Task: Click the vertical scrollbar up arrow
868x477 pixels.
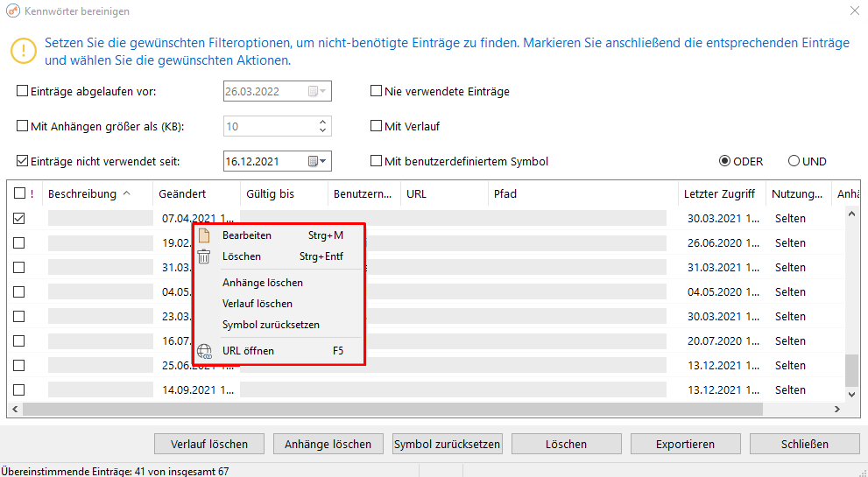Action: tap(851, 214)
